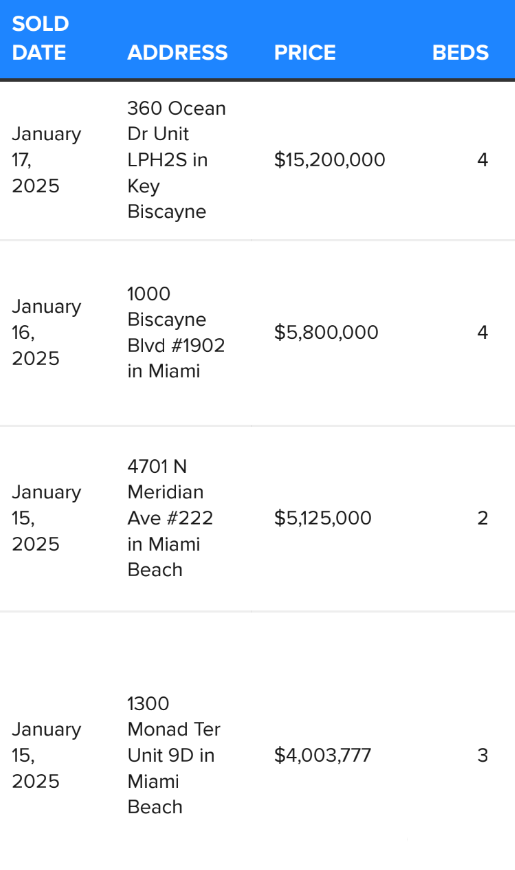The image size is (515, 870).
Task: Click the ADDRESS column header
Action: tap(178, 53)
